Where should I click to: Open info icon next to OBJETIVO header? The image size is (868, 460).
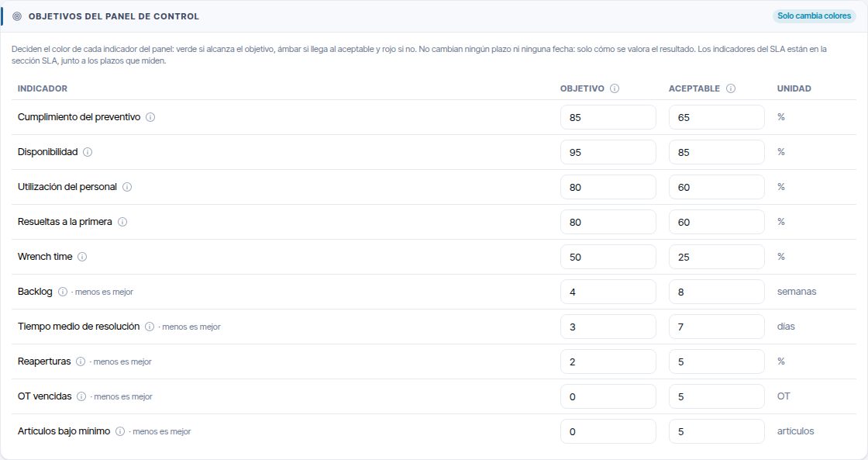(615, 88)
